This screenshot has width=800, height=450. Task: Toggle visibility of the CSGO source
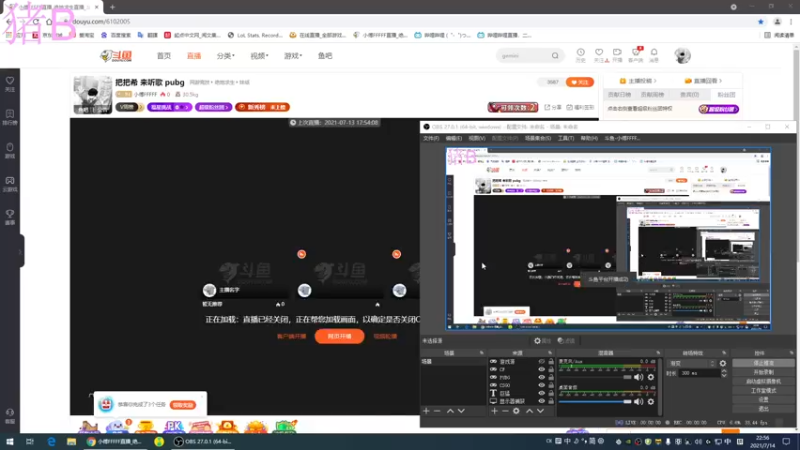[542, 385]
